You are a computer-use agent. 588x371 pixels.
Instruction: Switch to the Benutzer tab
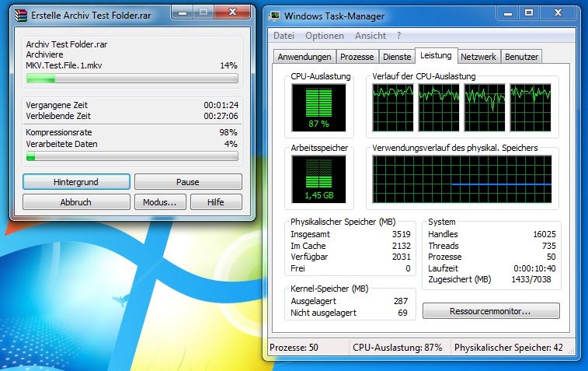(x=522, y=57)
